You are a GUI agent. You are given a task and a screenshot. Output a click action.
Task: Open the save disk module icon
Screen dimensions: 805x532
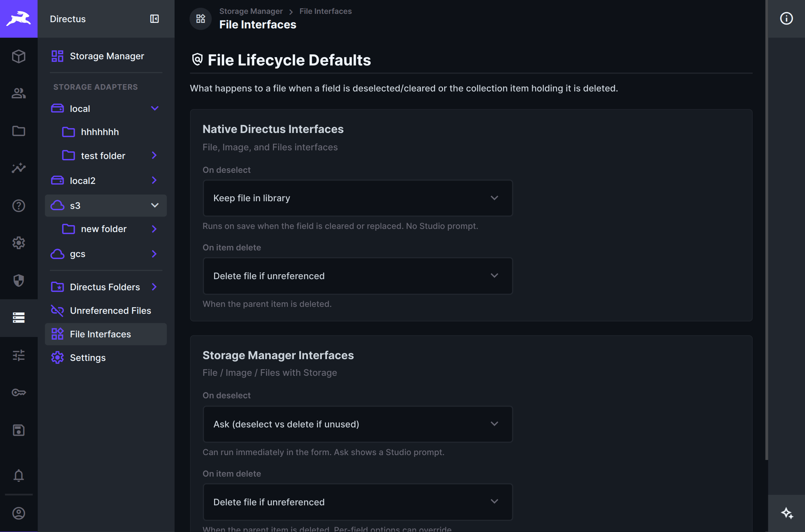(19, 430)
